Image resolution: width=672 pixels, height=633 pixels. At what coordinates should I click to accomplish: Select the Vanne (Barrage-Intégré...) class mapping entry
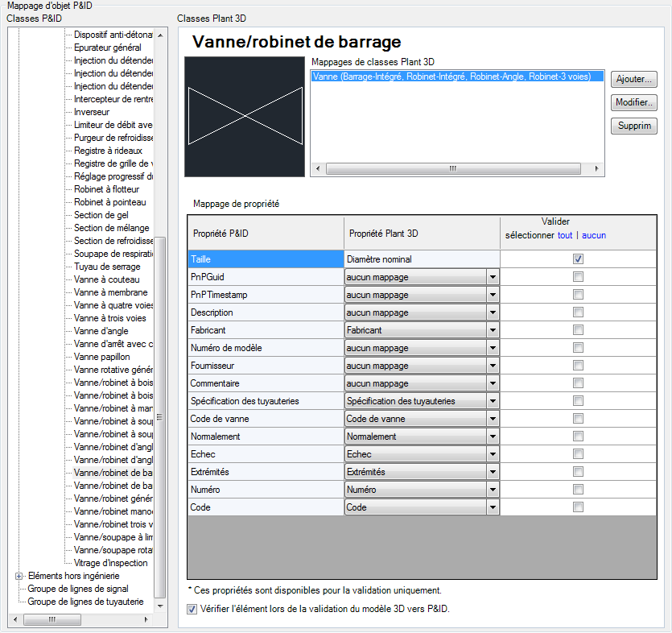point(457,77)
